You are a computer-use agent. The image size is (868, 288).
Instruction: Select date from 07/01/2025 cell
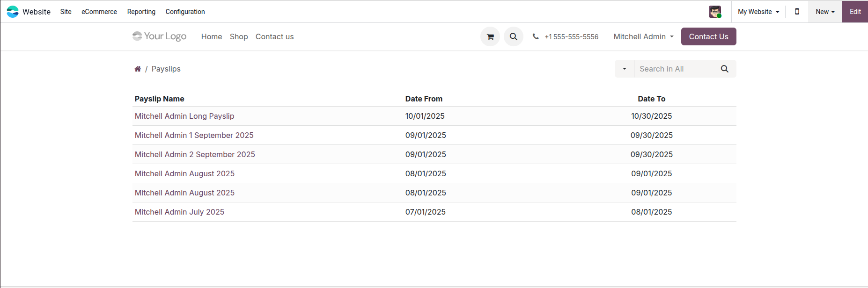(426, 212)
